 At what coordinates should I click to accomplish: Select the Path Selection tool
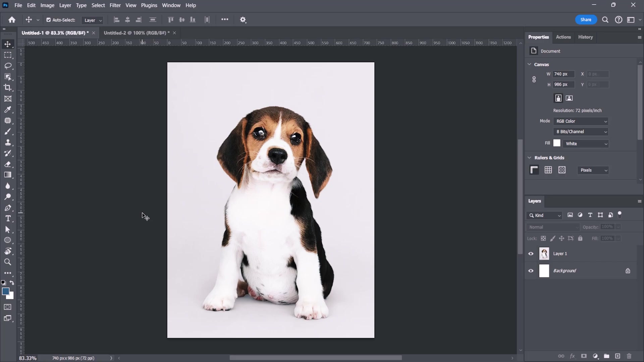(8, 230)
